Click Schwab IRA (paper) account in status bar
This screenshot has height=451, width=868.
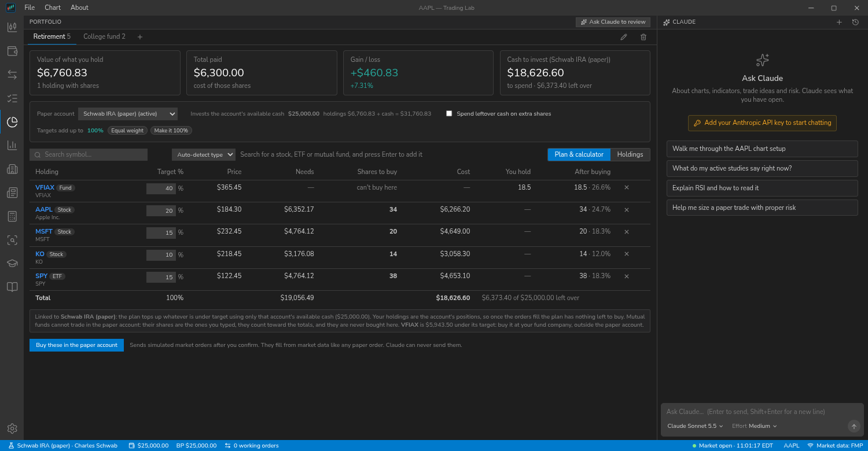62,446
